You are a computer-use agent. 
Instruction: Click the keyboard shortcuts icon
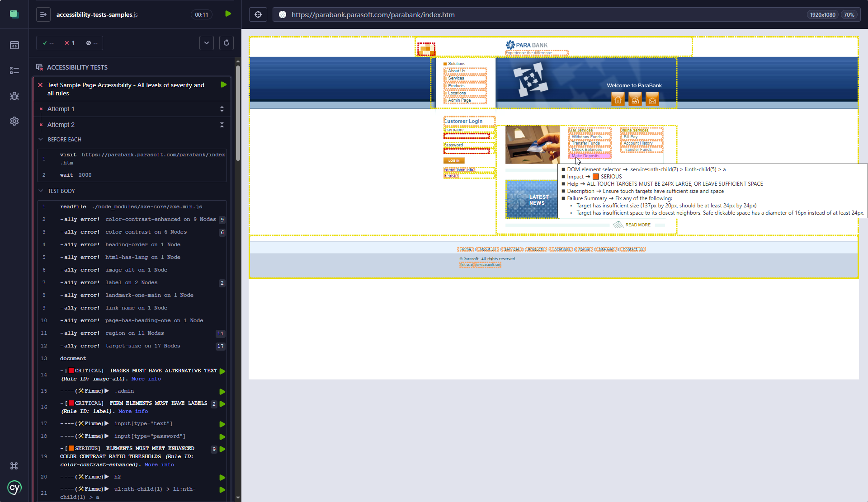pos(14,466)
